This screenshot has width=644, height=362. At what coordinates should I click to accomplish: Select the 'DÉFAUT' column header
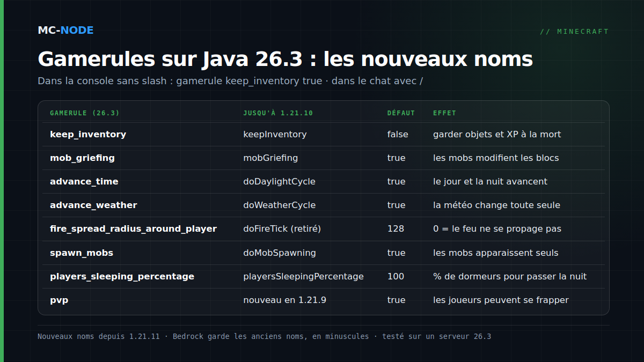click(401, 113)
